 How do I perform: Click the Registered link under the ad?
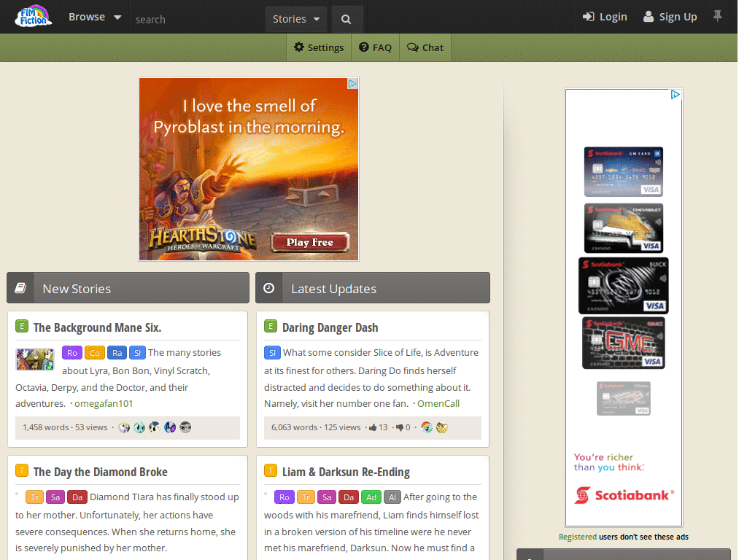pos(578,537)
